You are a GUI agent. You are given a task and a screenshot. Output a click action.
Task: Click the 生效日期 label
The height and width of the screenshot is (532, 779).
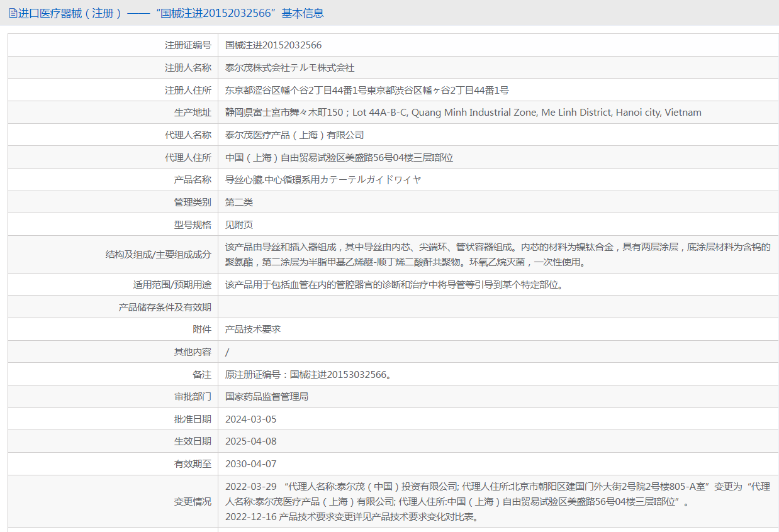(193, 441)
